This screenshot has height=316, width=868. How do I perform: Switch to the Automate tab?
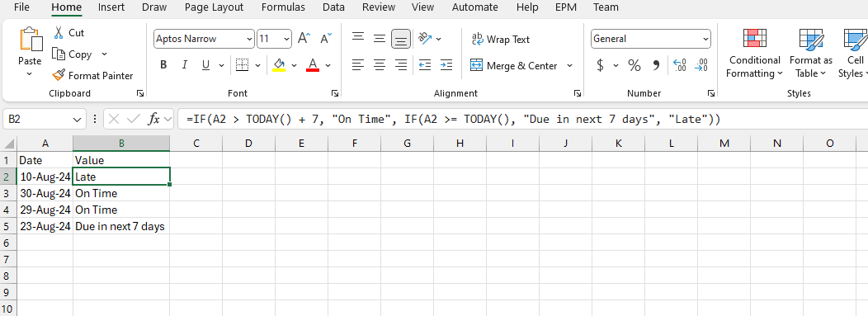475,7
